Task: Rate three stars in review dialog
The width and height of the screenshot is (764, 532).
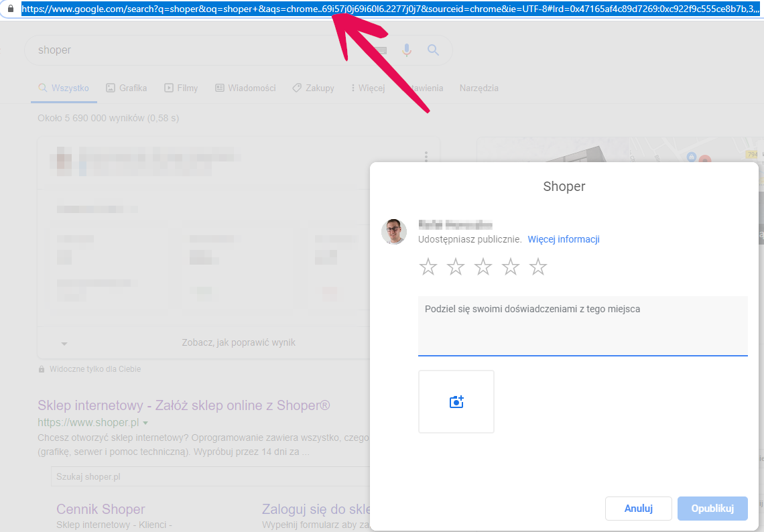Action: [x=483, y=267]
